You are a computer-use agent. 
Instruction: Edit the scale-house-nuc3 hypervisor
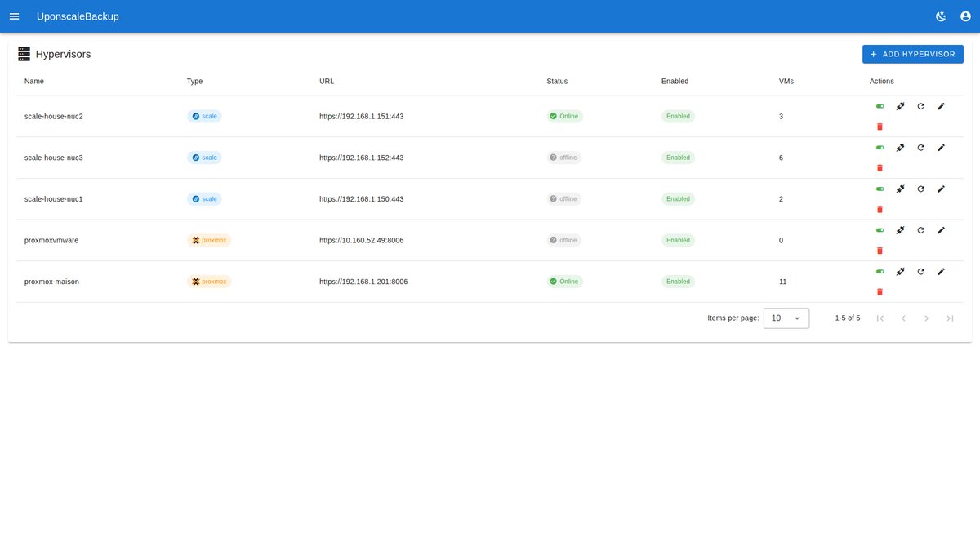point(941,148)
